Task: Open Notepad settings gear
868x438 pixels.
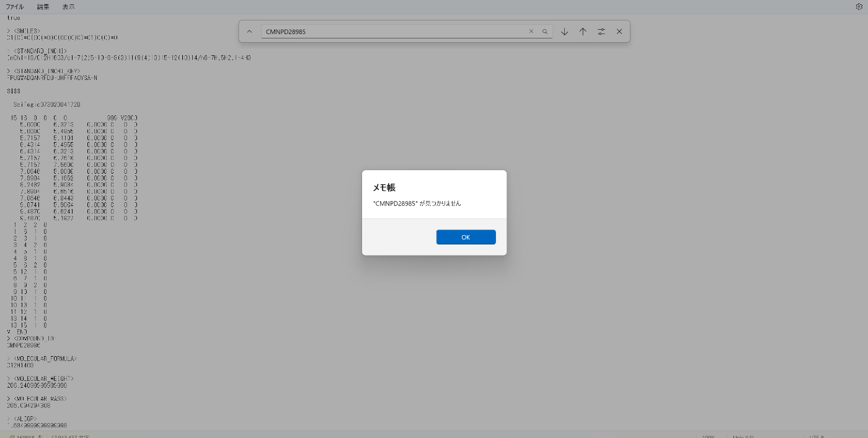Action: tap(859, 7)
